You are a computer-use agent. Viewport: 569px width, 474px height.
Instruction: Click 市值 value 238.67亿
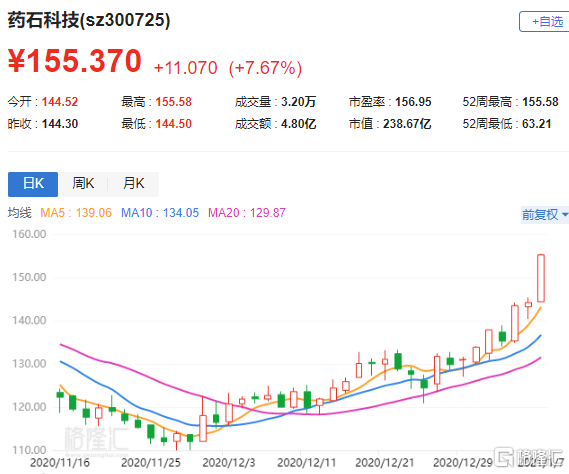[x=407, y=124]
